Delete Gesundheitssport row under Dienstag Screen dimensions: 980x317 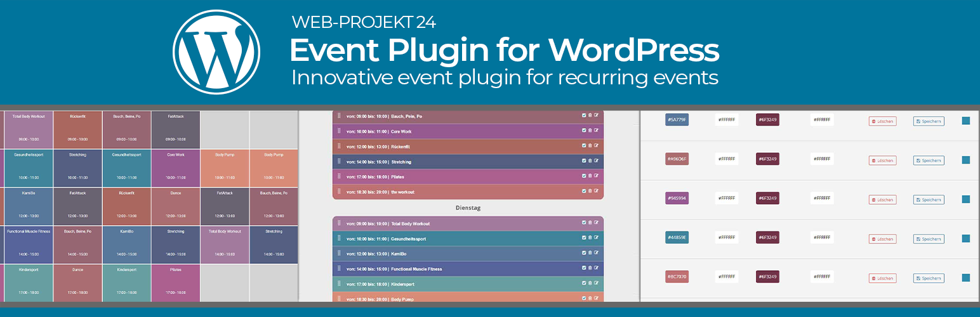(590, 238)
